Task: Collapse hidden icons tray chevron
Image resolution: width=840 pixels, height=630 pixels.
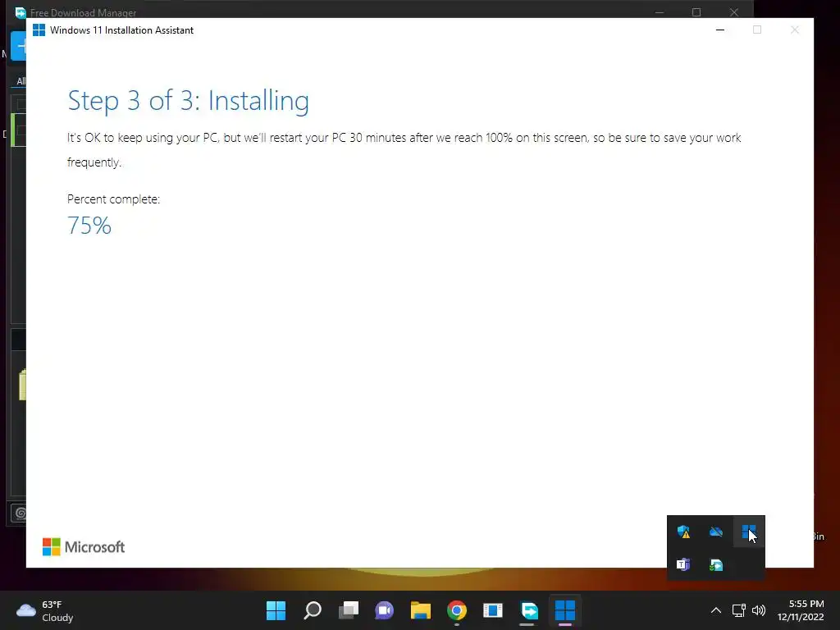Action: tap(715, 610)
